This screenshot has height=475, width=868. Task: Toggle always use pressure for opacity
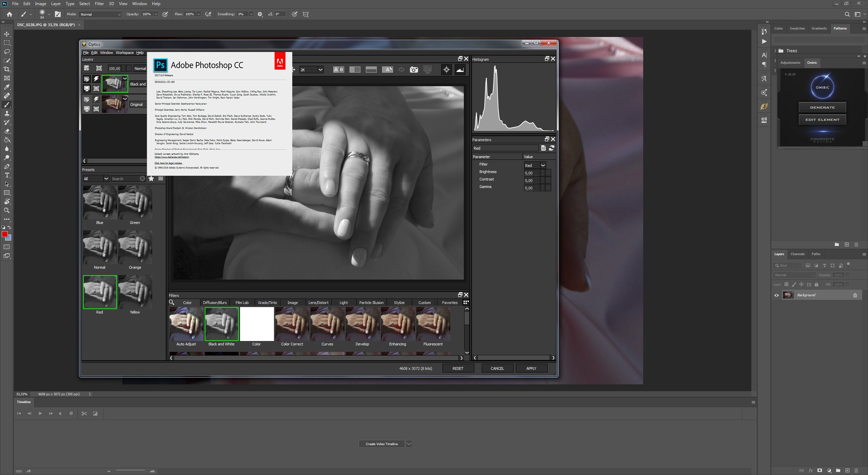coord(165,14)
